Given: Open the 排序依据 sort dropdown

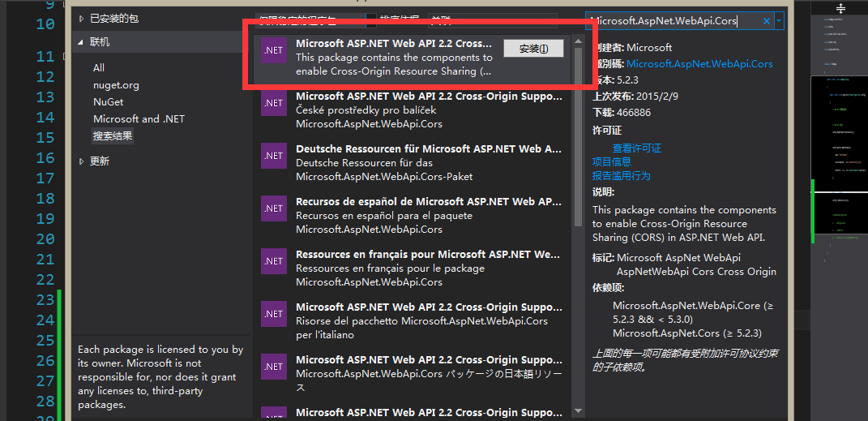Looking at the screenshot, I should (493, 22).
